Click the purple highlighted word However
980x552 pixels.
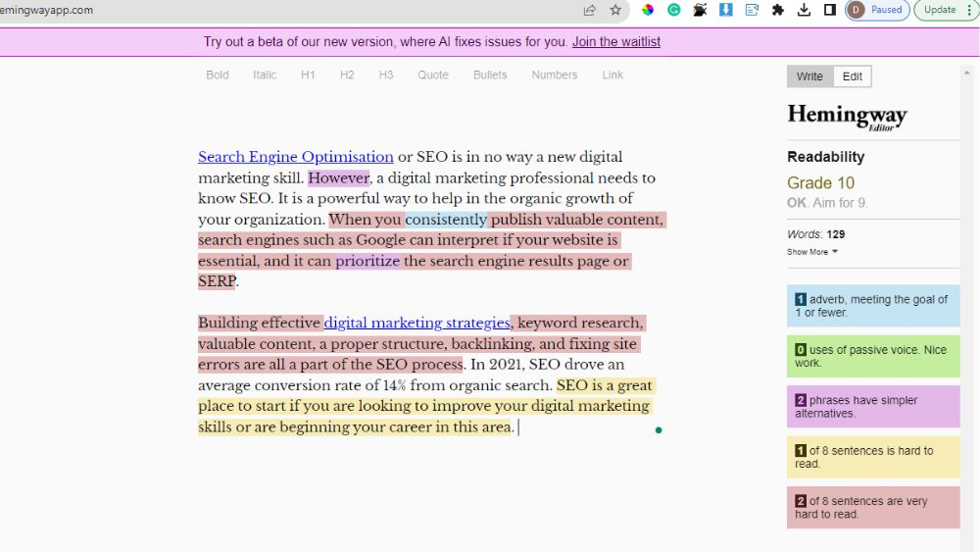pyautogui.click(x=339, y=178)
